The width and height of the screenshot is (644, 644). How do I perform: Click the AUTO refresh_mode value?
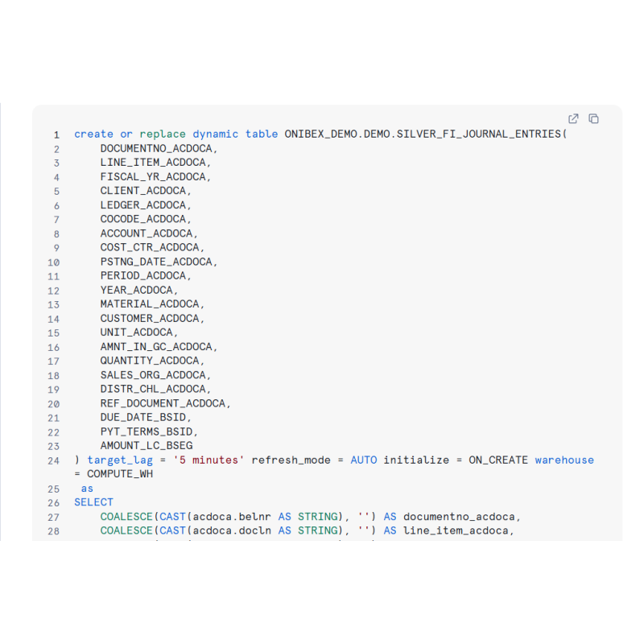click(363, 460)
